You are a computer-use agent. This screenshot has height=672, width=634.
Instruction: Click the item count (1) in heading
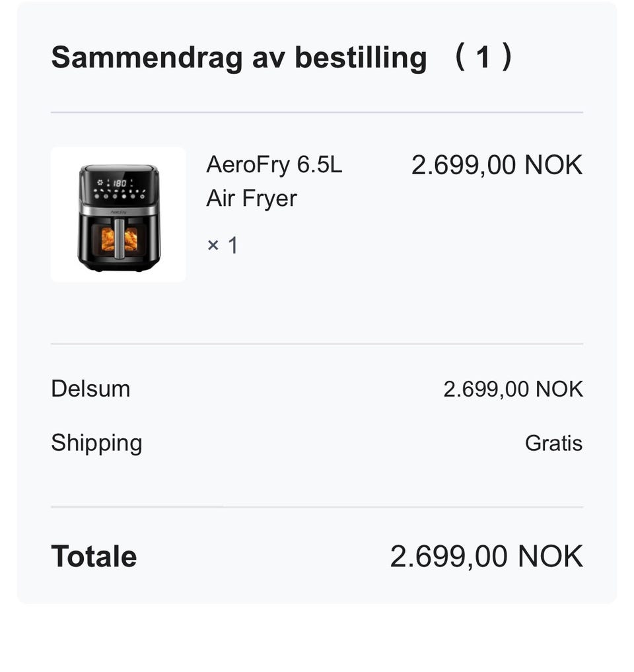pos(483,58)
